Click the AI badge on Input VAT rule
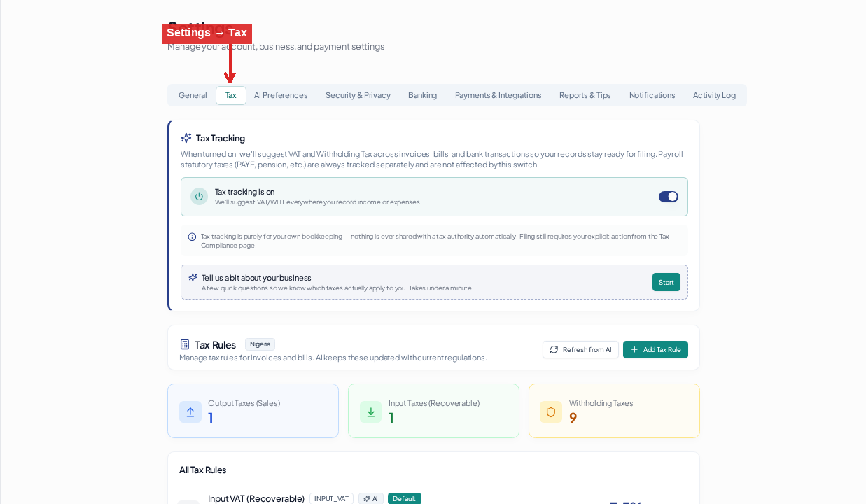866x504 pixels. tap(371, 498)
